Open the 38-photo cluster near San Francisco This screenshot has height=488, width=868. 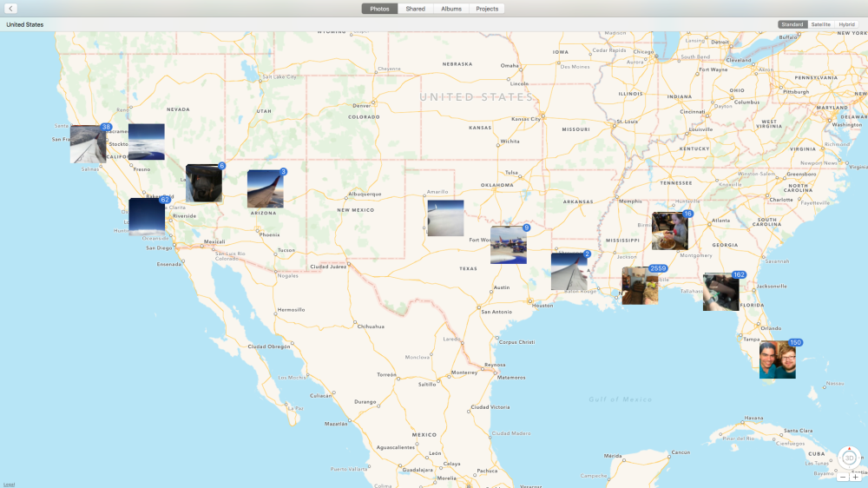click(x=88, y=144)
